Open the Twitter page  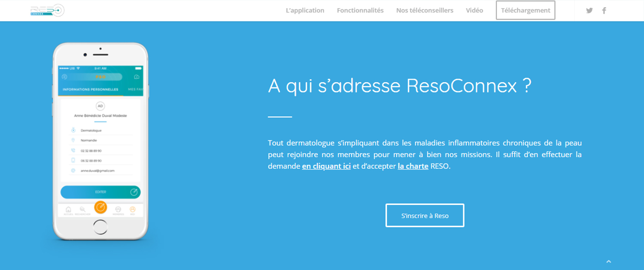click(x=589, y=11)
